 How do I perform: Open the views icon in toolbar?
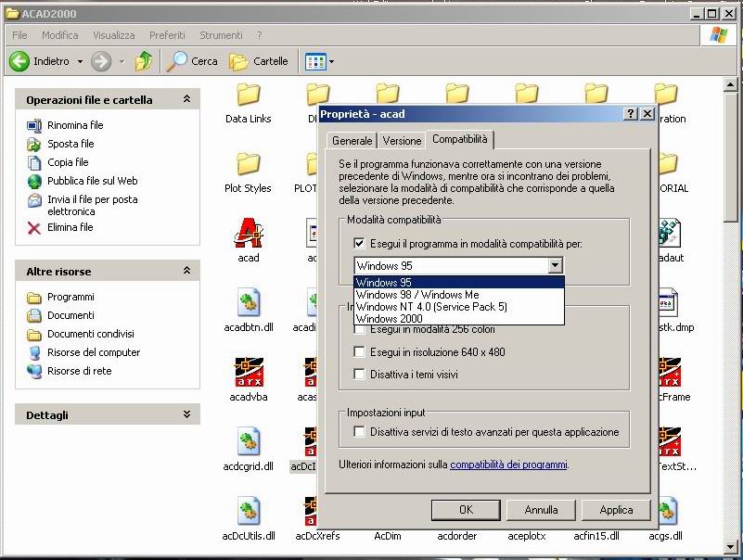coord(315,61)
